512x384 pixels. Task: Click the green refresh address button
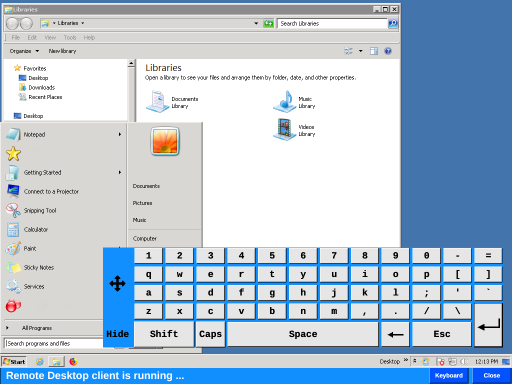pyautogui.click(x=268, y=23)
